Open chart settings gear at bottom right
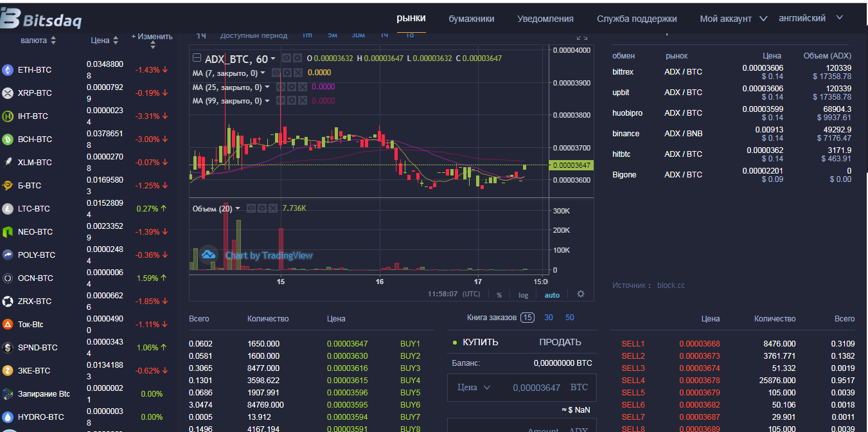Viewport: 868px width, 432px height. click(x=581, y=294)
